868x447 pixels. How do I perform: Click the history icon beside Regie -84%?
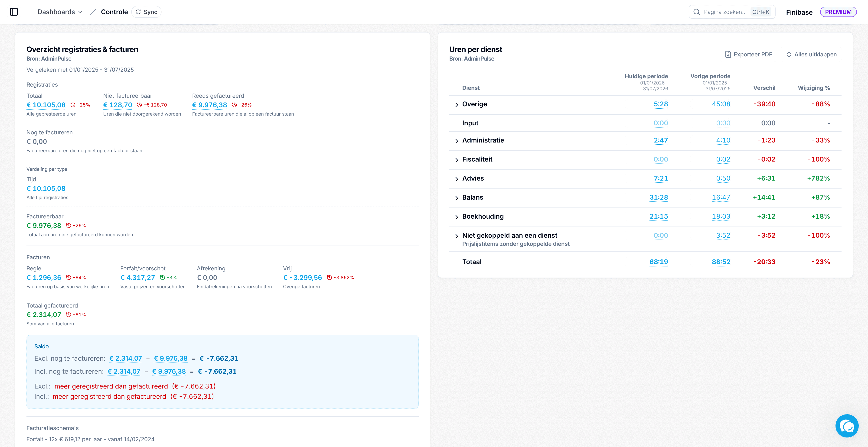pyautogui.click(x=69, y=278)
